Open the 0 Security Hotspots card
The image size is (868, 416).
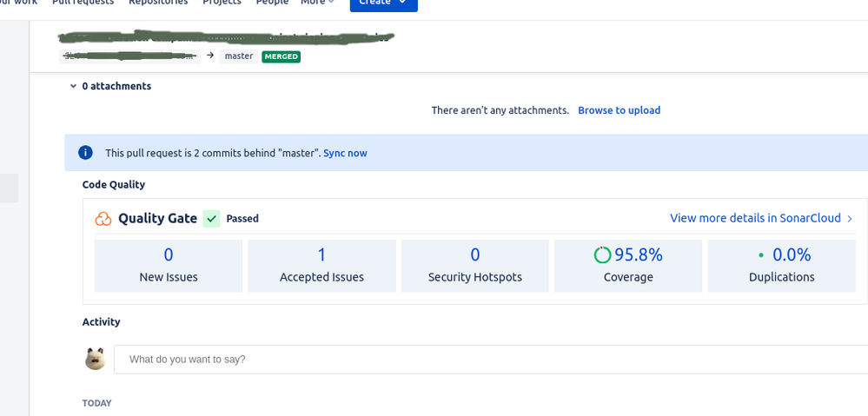pos(475,266)
